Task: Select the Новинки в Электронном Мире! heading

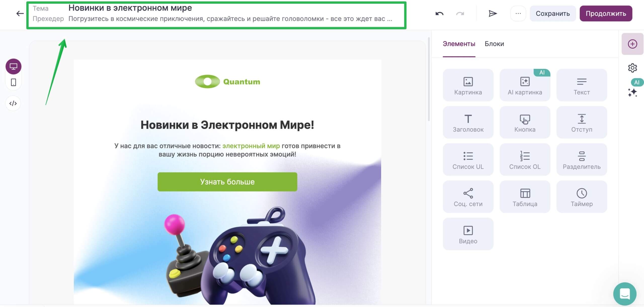Action: click(x=227, y=125)
